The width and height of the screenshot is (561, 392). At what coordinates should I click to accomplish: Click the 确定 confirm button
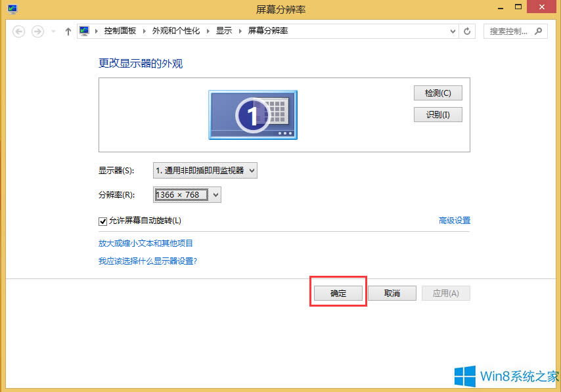(x=338, y=293)
